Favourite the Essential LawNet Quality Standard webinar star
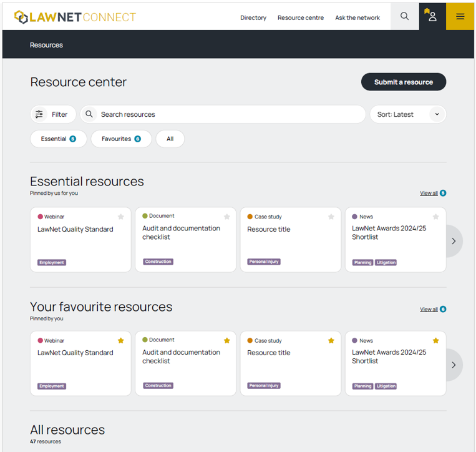 coord(121,217)
